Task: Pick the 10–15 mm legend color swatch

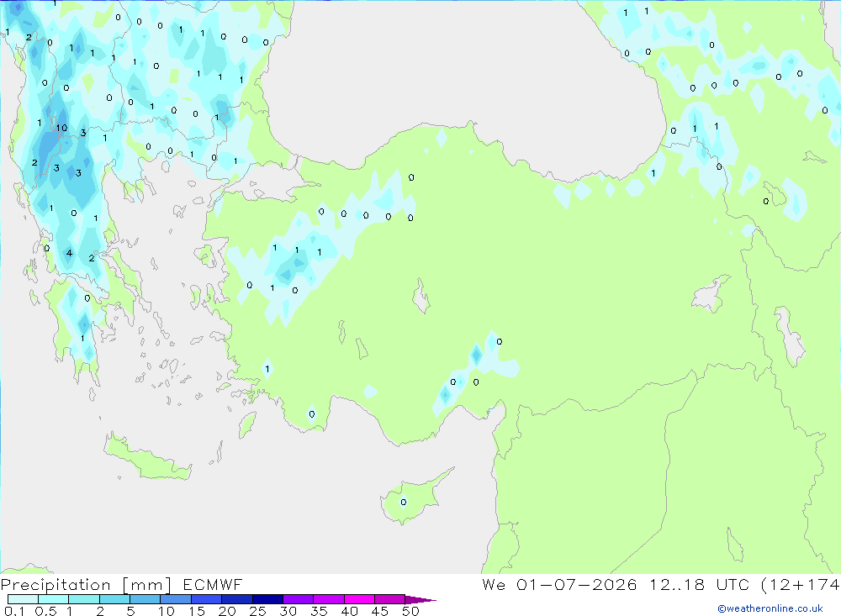Action: 176,599
